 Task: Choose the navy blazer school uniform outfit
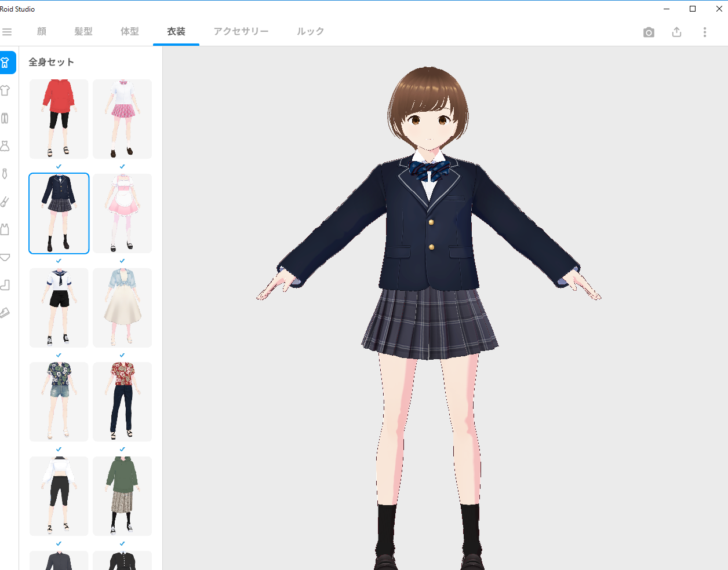click(59, 213)
